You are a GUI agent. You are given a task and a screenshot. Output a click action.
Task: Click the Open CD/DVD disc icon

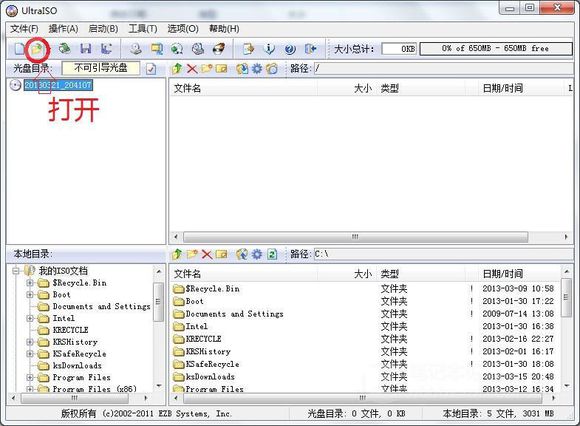(x=65, y=48)
